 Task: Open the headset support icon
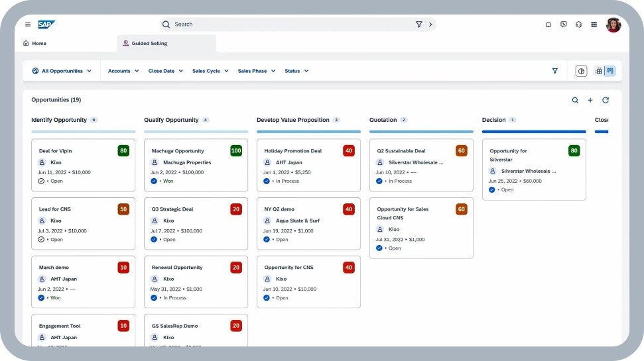pyautogui.click(x=579, y=25)
